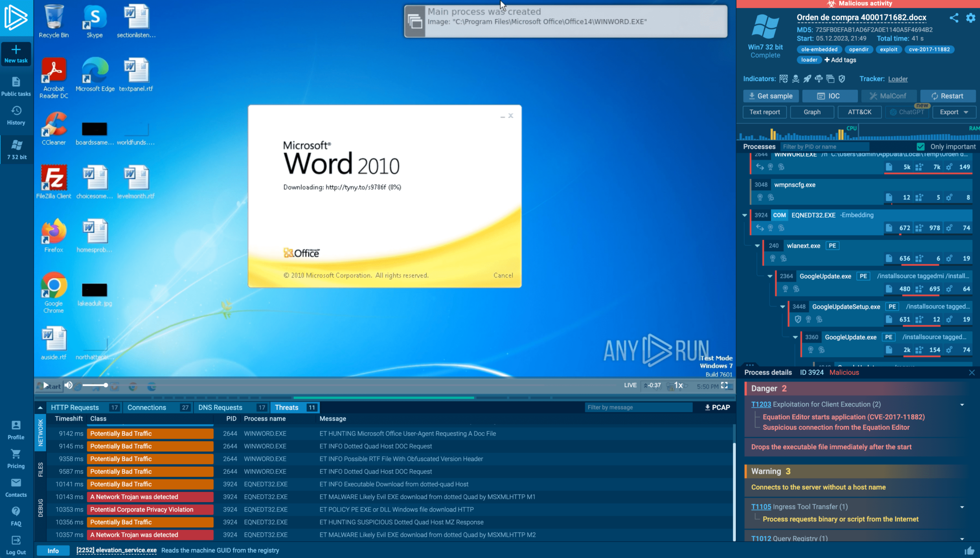
Task: Collapse the wlanext.exe process node
Action: click(757, 246)
